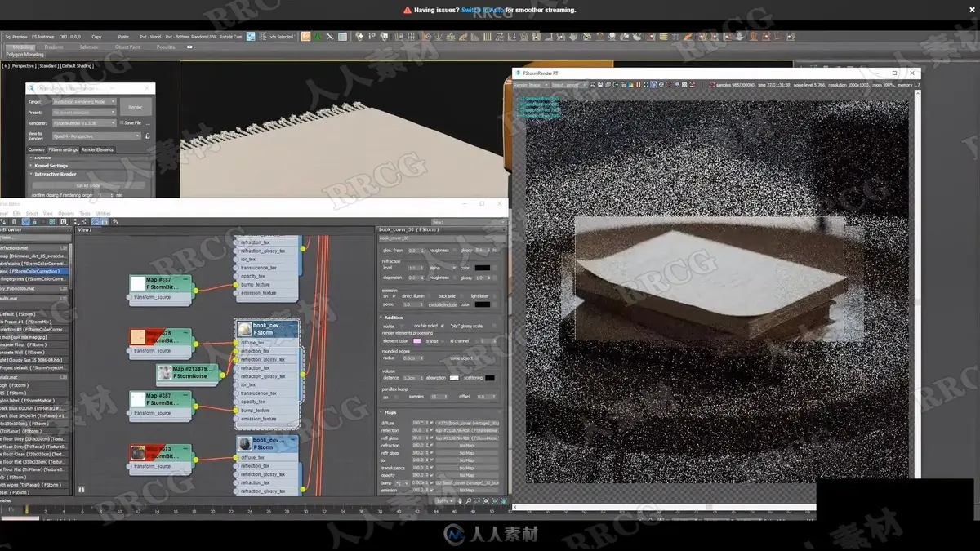Click the Rotate Cam toolbar button
The height and width of the screenshot is (551, 980).
[232, 37]
